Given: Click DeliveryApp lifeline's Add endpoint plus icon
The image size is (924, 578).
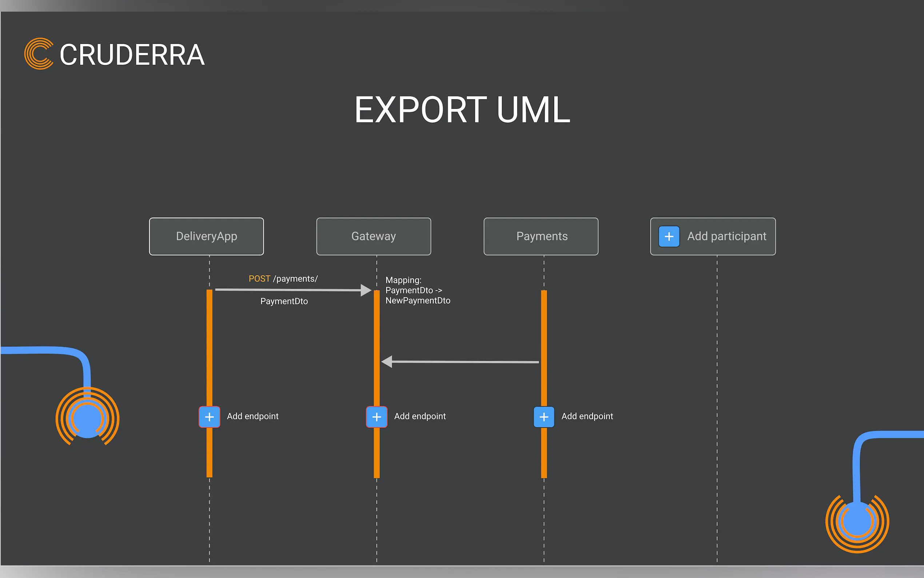Looking at the screenshot, I should click(x=209, y=417).
